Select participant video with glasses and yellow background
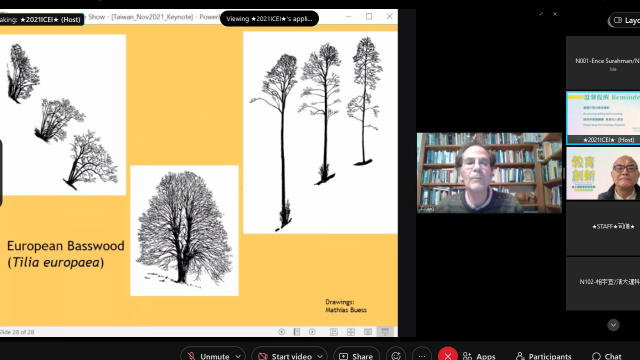 click(603, 173)
